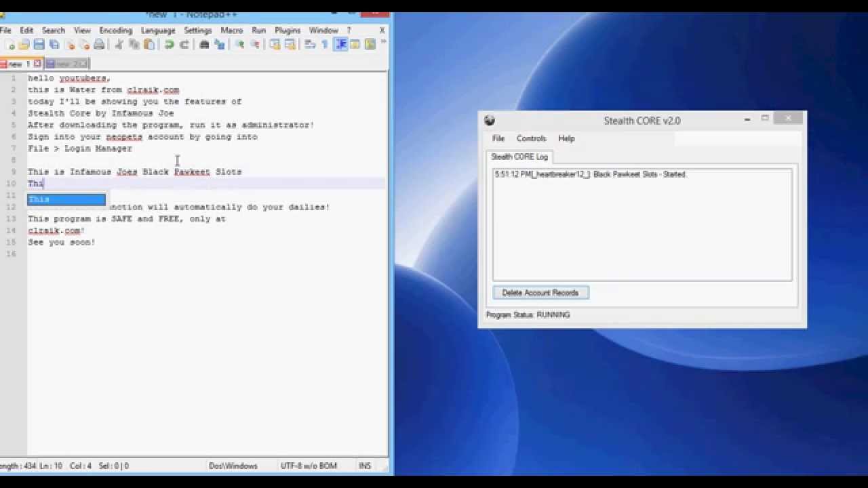
Task: Toggle the highlighted Indent Guide icon
Action: [340, 45]
